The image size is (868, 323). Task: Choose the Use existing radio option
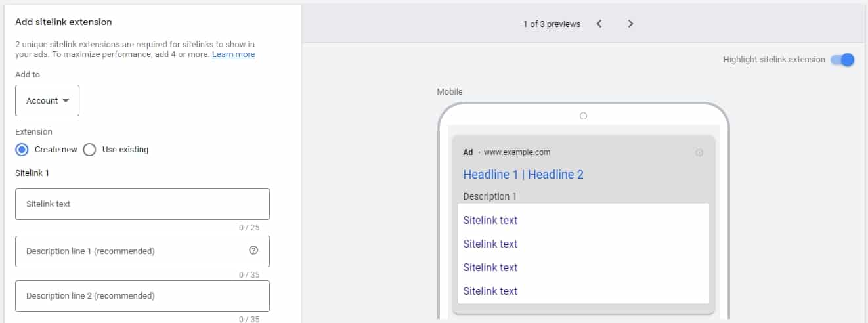pos(90,150)
